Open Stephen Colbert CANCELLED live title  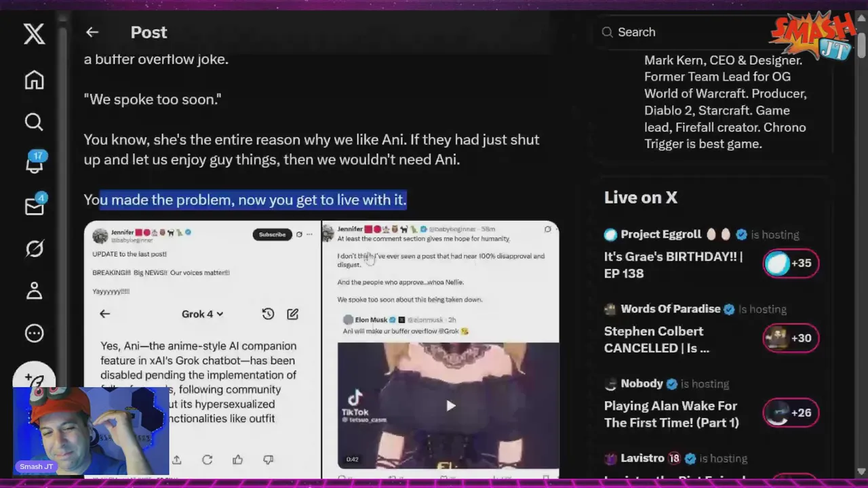[x=656, y=340]
